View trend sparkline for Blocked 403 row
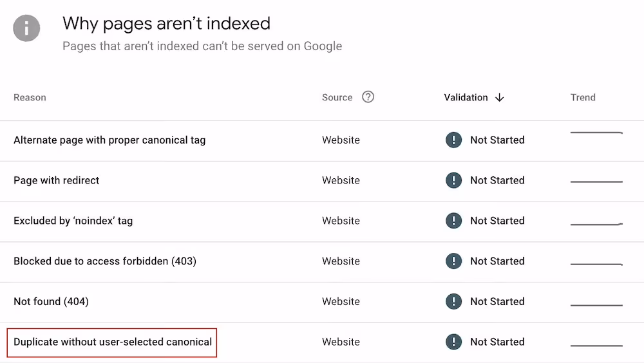This screenshot has width=644, height=363. pyautogui.click(x=596, y=264)
